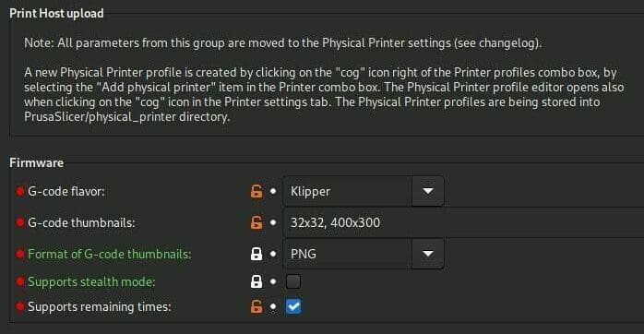Open the Klipper G-code flavor dropdown arrow
This screenshot has height=334, width=644.
(427, 191)
